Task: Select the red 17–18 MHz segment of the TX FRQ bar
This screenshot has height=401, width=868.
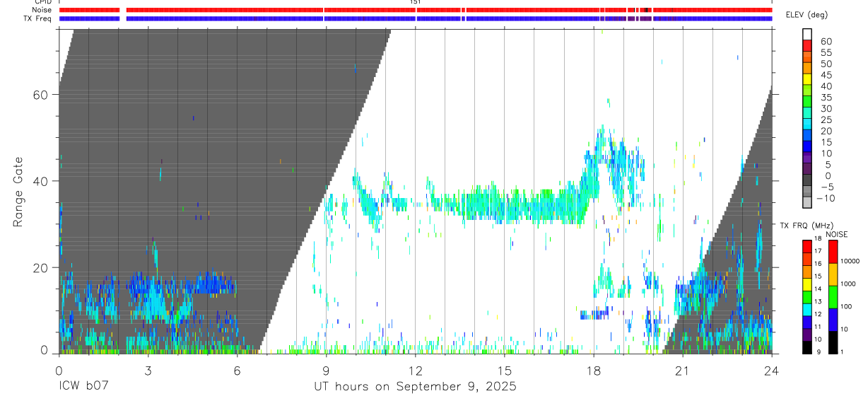Action: (x=807, y=246)
